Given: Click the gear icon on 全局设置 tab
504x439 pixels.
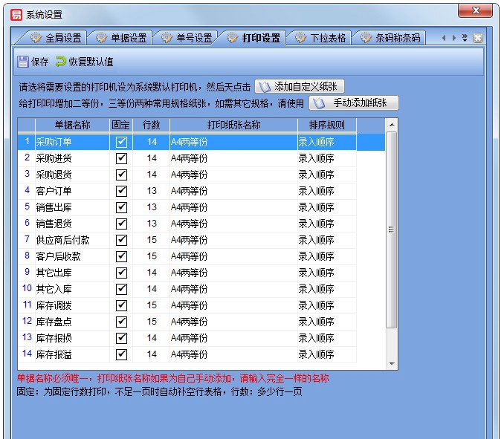Looking at the screenshot, I should (x=36, y=38).
